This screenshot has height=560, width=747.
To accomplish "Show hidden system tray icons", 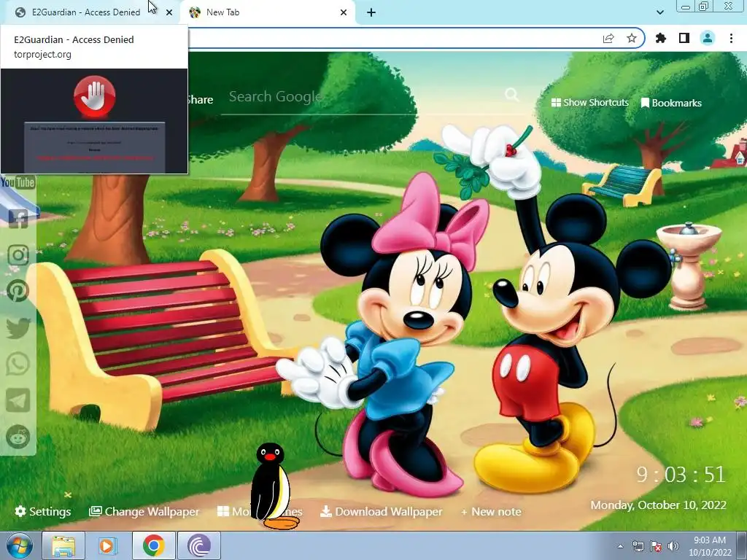I will [620, 546].
